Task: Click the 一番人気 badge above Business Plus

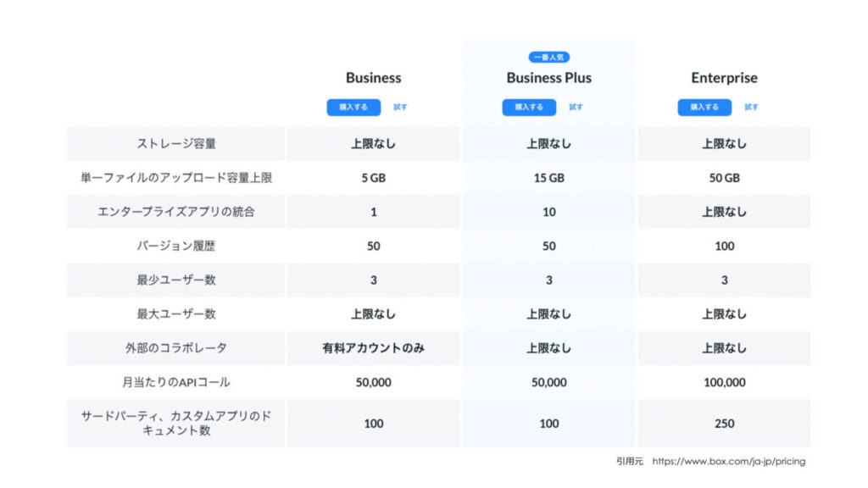Action: (x=549, y=57)
